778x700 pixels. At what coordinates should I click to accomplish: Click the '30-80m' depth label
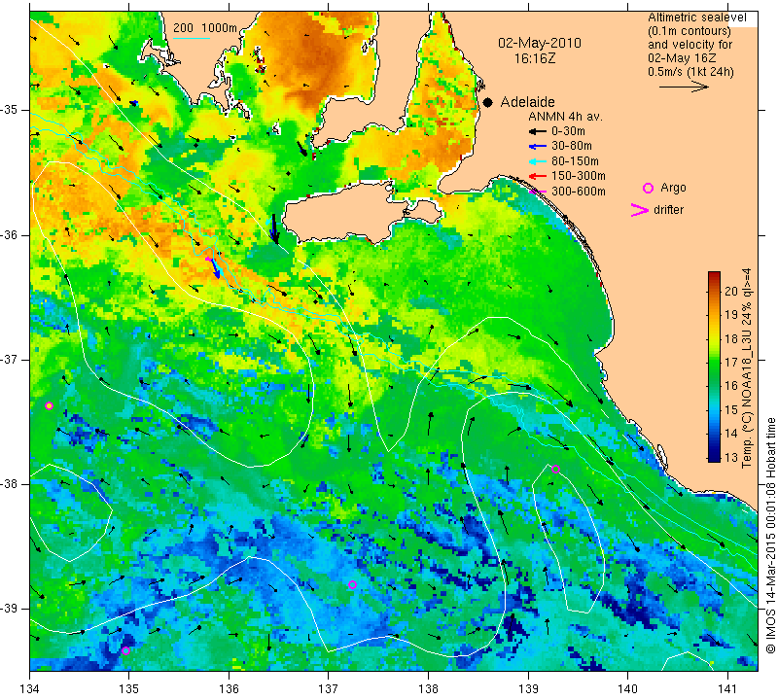pos(572,146)
